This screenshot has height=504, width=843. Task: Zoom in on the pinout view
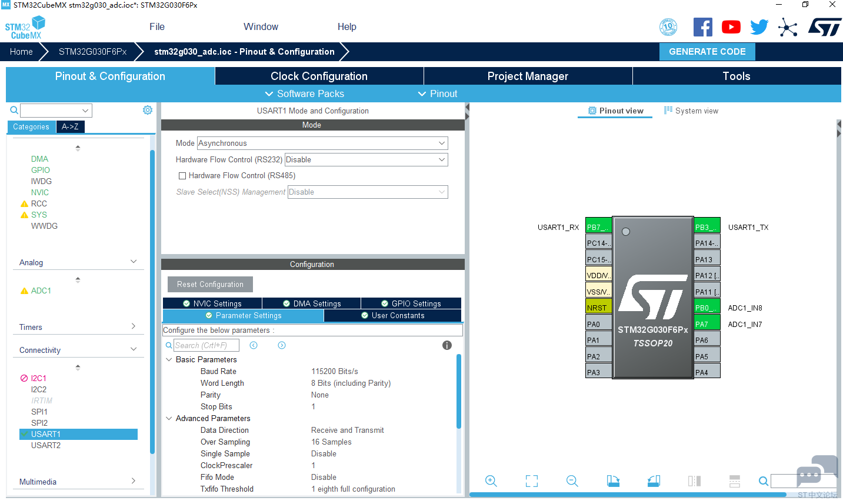tap(491, 481)
